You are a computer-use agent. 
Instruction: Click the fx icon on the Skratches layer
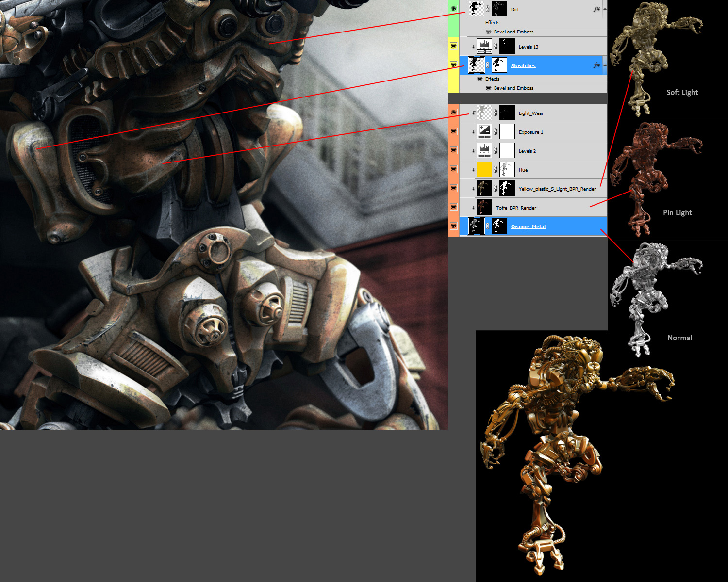tap(596, 65)
